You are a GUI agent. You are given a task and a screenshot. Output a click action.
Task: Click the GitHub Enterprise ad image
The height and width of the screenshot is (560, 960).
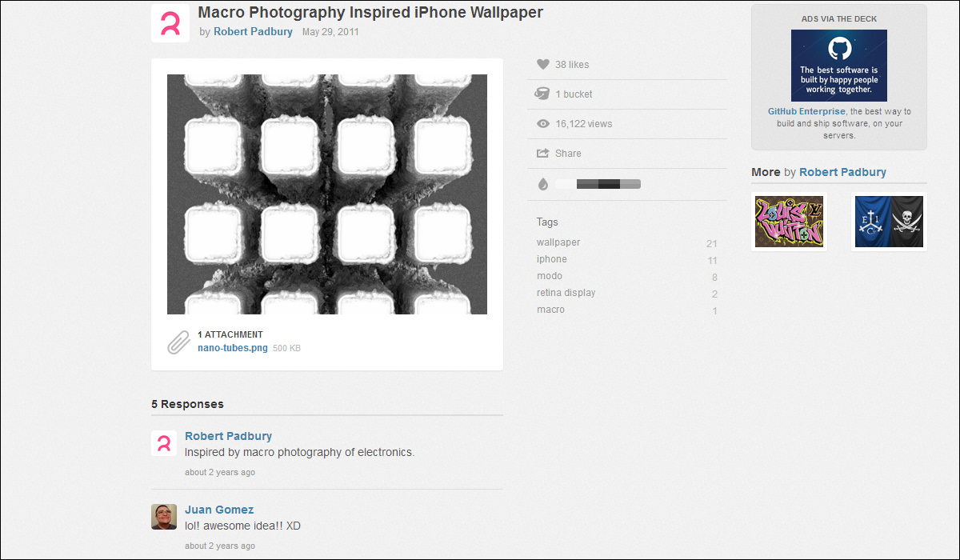click(x=838, y=66)
